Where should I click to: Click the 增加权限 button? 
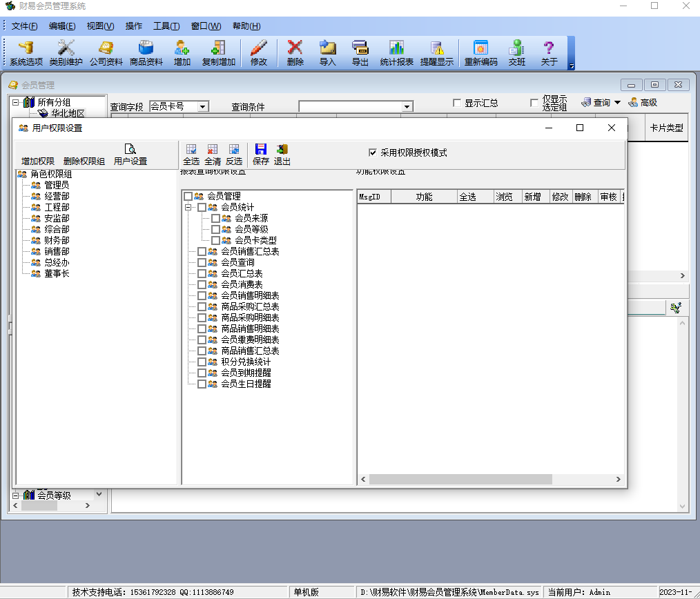point(37,161)
